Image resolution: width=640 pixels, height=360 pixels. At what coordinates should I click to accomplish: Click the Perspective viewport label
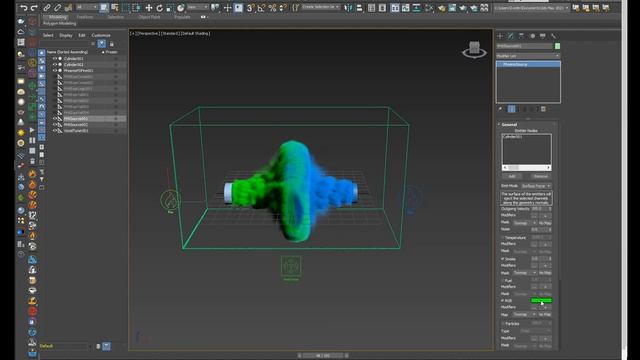(149, 33)
